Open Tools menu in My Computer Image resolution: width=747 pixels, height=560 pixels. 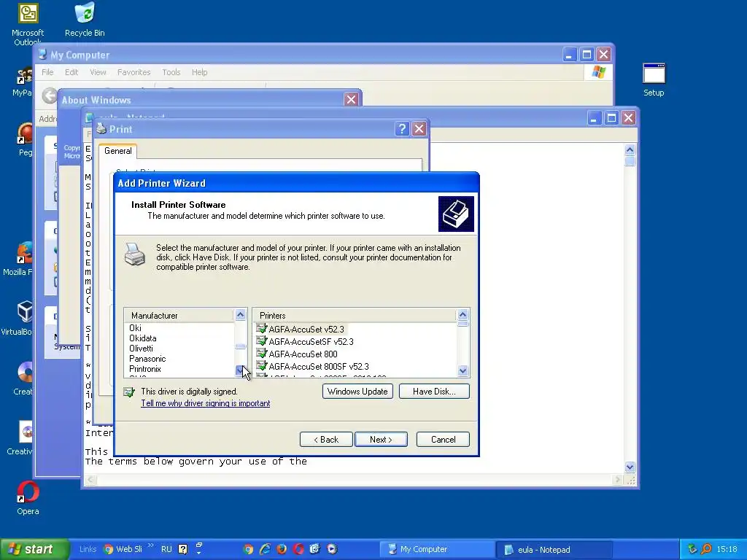tap(171, 72)
